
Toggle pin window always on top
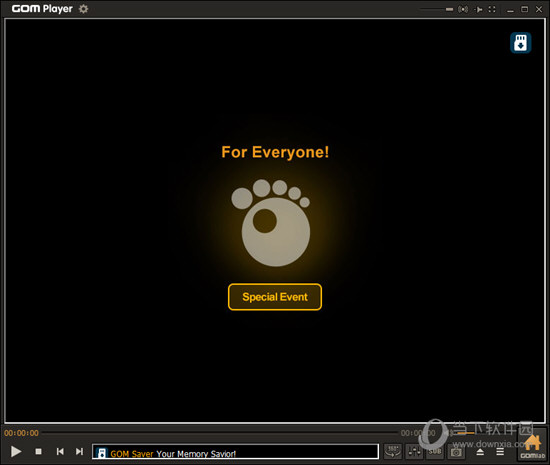pos(478,9)
